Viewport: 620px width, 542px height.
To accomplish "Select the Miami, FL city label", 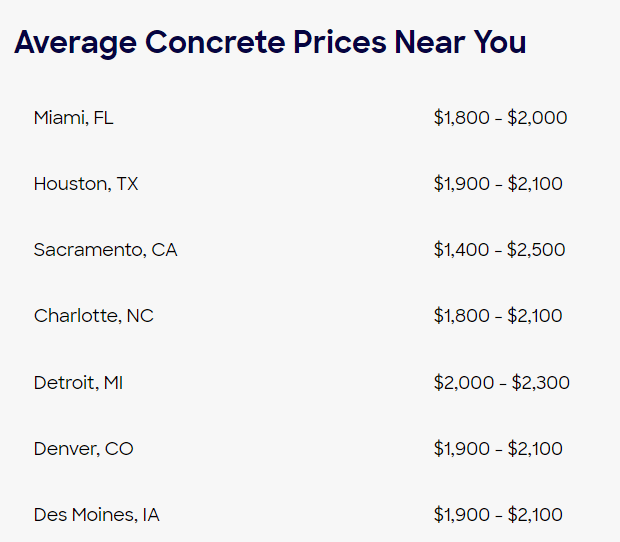I will [x=74, y=118].
